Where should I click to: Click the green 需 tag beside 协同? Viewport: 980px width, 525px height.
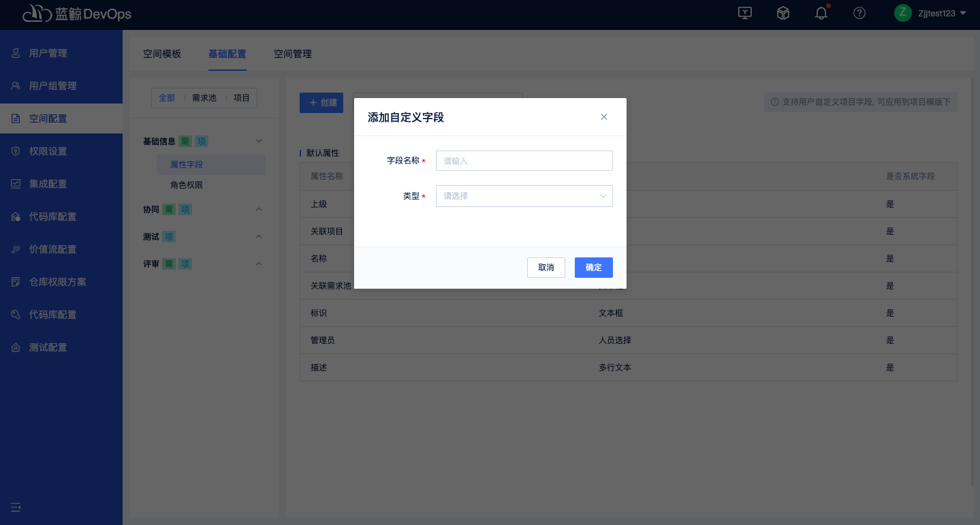(169, 210)
